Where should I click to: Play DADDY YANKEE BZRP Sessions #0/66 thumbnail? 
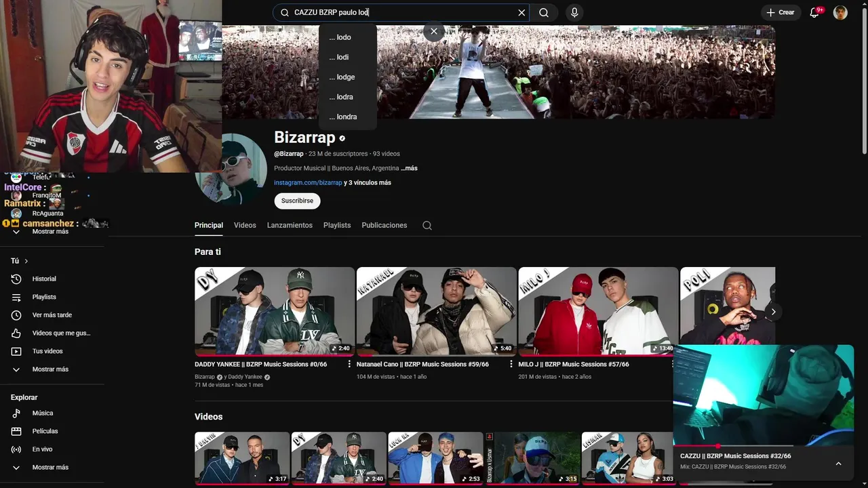(275, 311)
